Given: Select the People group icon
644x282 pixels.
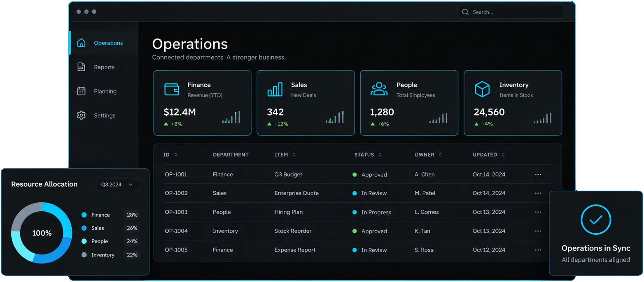Looking at the screenshot, I should pyautogui.click(x=379, y=89).
